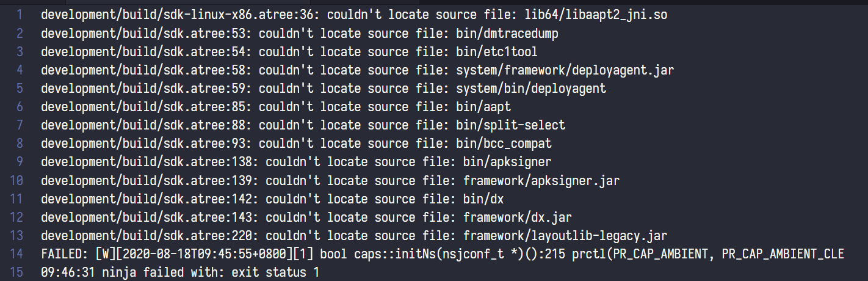
Task: Click bin/split-select on line 7
Action: coord(510,125)
